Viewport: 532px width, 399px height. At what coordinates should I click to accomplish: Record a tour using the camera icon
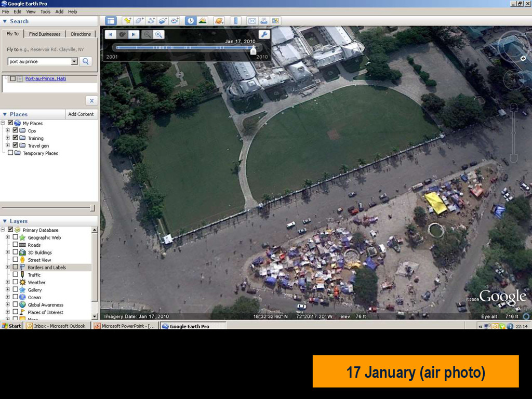coord(175,21)
